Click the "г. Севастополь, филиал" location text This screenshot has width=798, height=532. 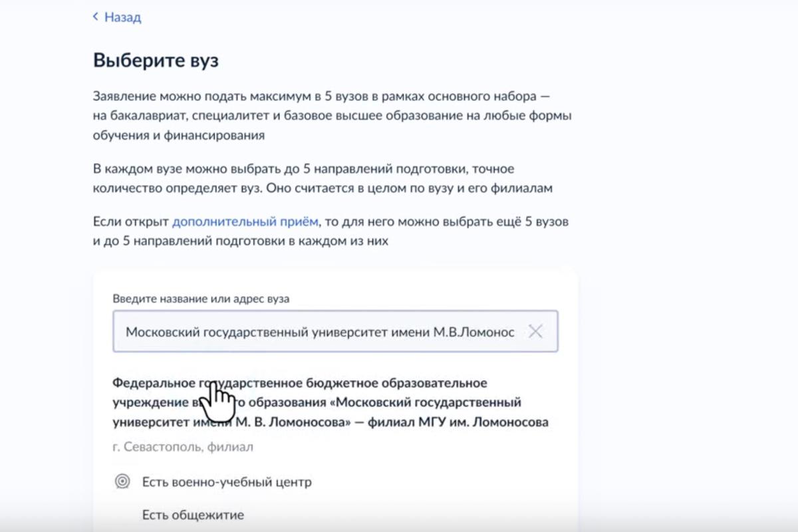click(x=183, y=447)
